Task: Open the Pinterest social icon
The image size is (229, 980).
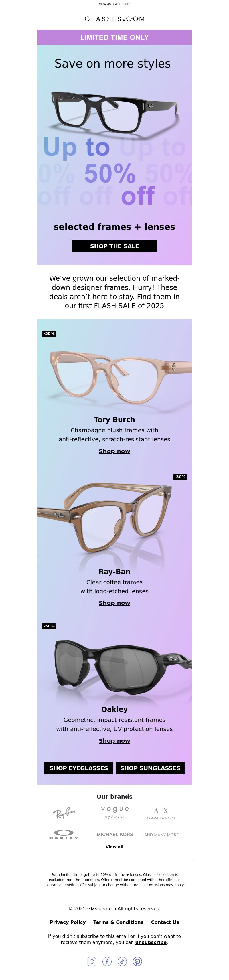Action: coord(137,961)
